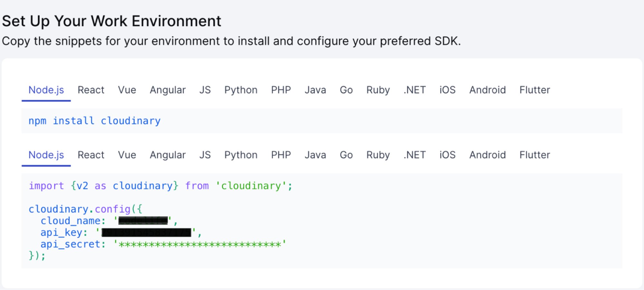Screen dimensions: 644x290
Task: Open Flutter tab in install snippet row
Action: point(535,90)
